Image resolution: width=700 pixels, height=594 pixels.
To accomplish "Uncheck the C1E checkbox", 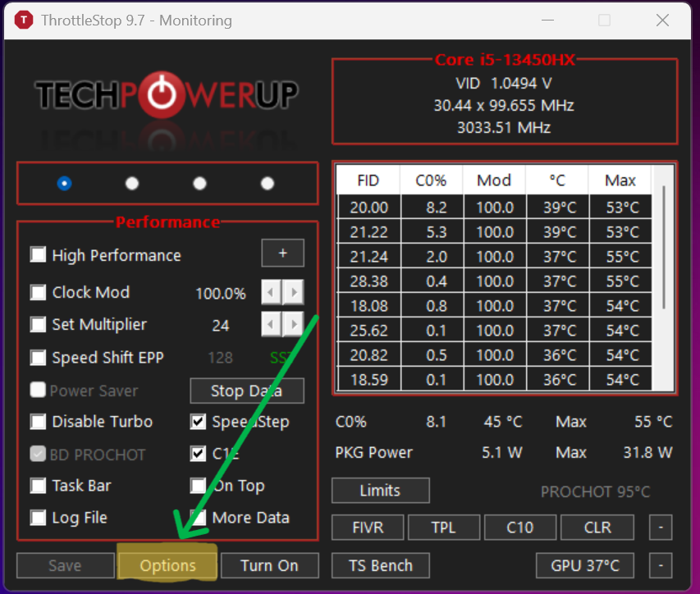I will click(x=198, y=454).
